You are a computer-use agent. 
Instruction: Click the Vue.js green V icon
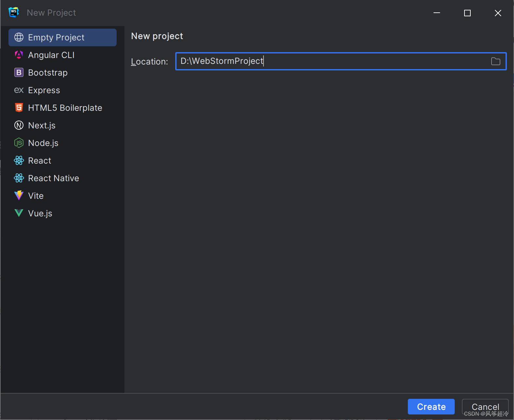[x=19, y=213]
